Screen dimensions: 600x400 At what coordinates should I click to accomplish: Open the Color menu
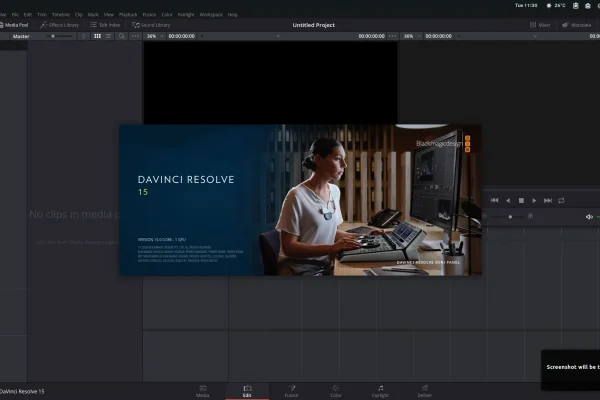[x=167, y=15]
